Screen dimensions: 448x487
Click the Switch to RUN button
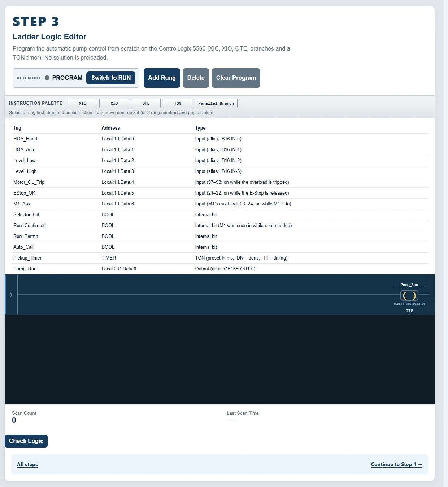[x=111, y=78]
